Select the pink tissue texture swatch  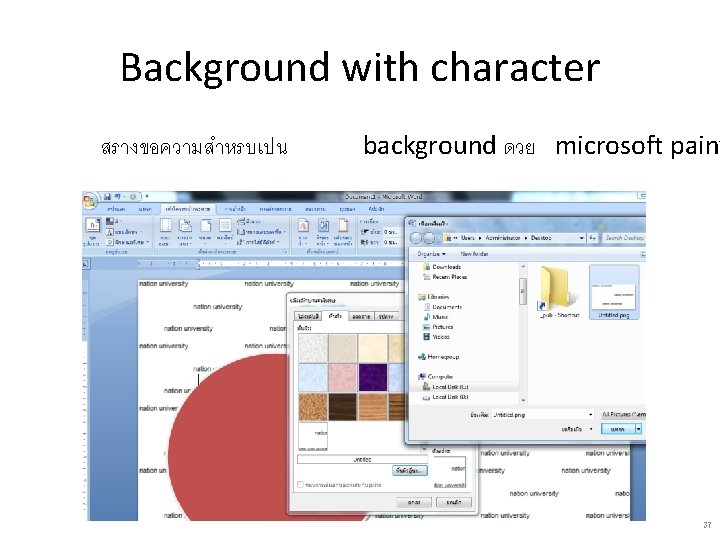[343, 377]
